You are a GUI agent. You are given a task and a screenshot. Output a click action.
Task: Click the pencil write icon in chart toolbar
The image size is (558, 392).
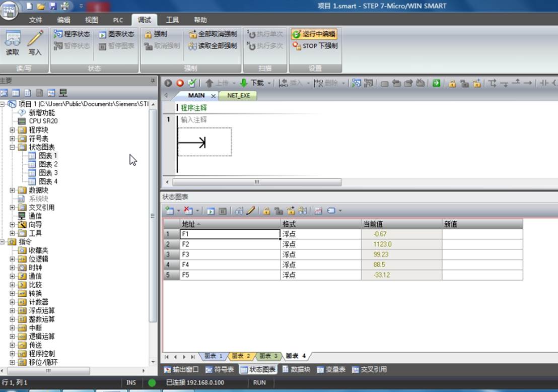coord(250,211)
